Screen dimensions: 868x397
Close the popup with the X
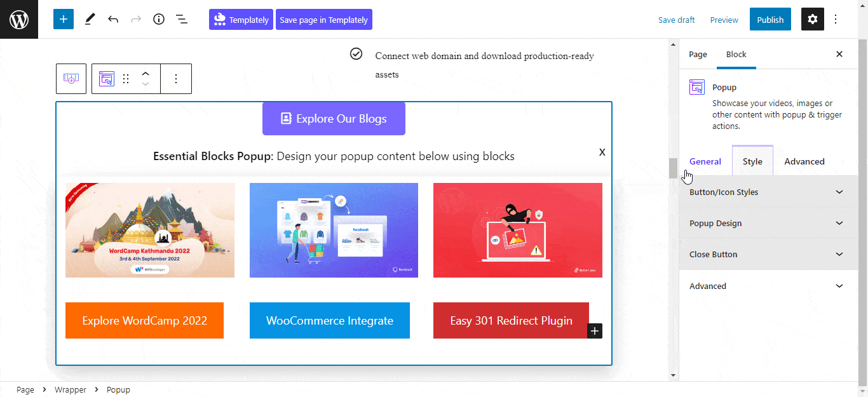pyautogui.click(x=602, y=152)
